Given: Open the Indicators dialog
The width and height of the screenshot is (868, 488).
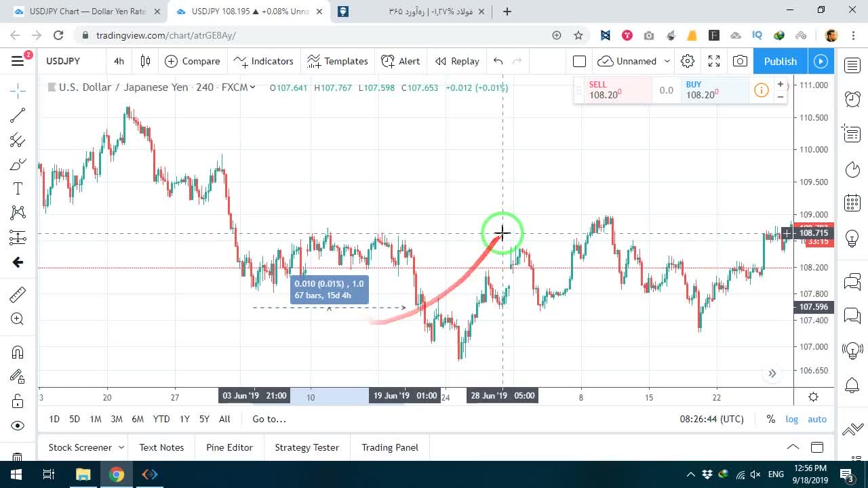Looking at the screenshot, I should pyautogui.click(x=263, y=61).
